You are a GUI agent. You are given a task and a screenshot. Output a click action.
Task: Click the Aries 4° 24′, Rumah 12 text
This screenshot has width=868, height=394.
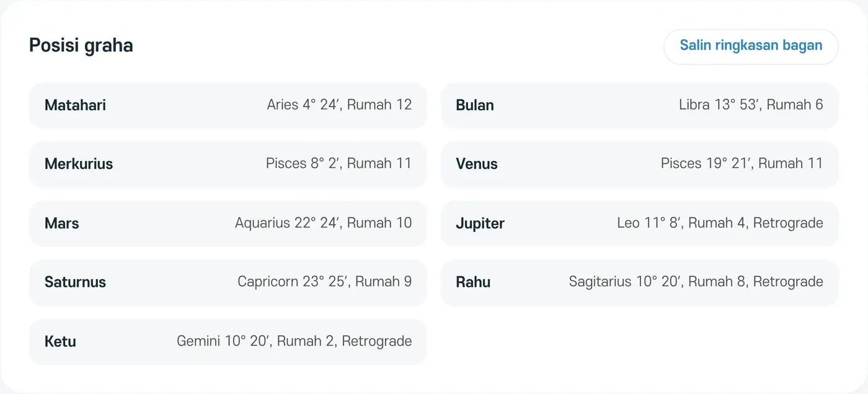pos(339,105)
